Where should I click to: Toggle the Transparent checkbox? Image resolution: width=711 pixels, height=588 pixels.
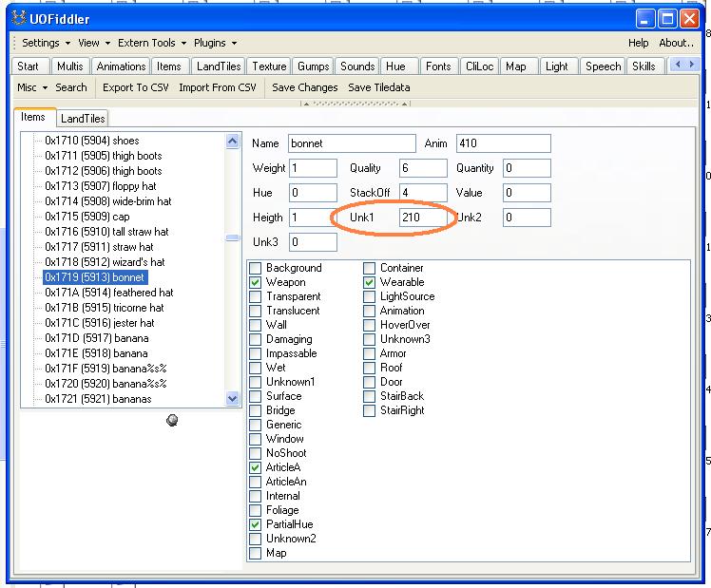pos(256,296)
